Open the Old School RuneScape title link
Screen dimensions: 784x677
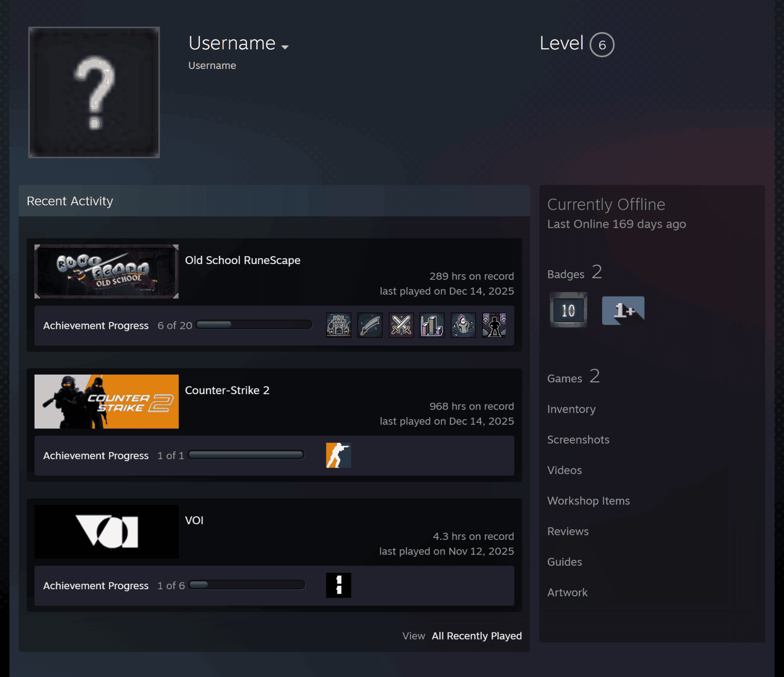point(243,260)
